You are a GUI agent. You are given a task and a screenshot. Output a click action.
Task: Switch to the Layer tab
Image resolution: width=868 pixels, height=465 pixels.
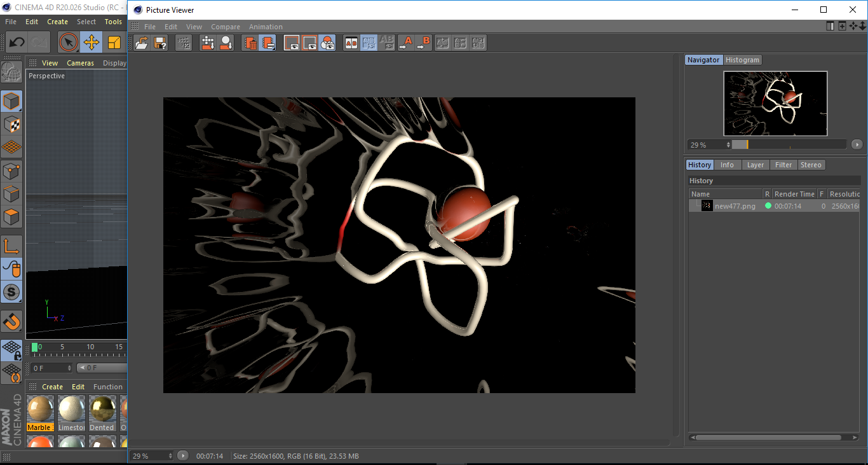click(756, 165)
